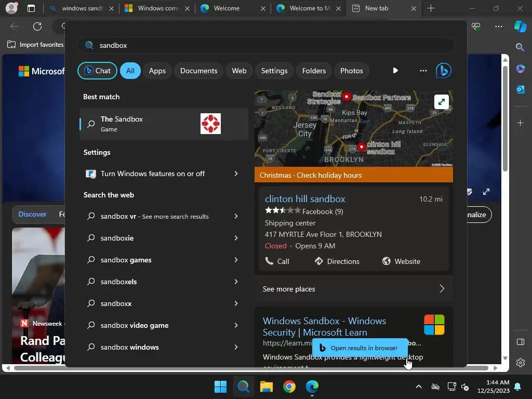Click The Sandbox game thumbnail icon

(210, 124)
